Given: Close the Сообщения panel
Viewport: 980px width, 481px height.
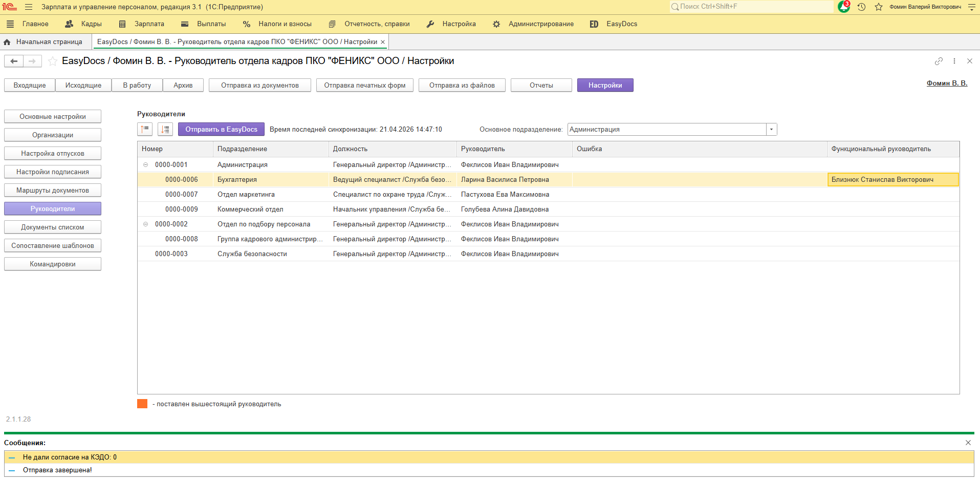Looking at the screenshot, I should click(x=968, y=443).
